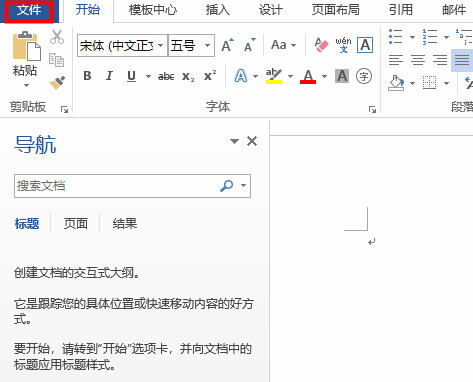The height and width of the screenshot is (382, 473).
Task: Apply the yellow highlight color
Action: click(274, 76)
